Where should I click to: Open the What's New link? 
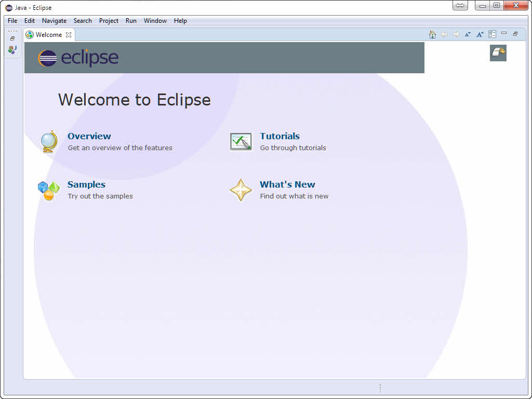[x=288, y=184]
